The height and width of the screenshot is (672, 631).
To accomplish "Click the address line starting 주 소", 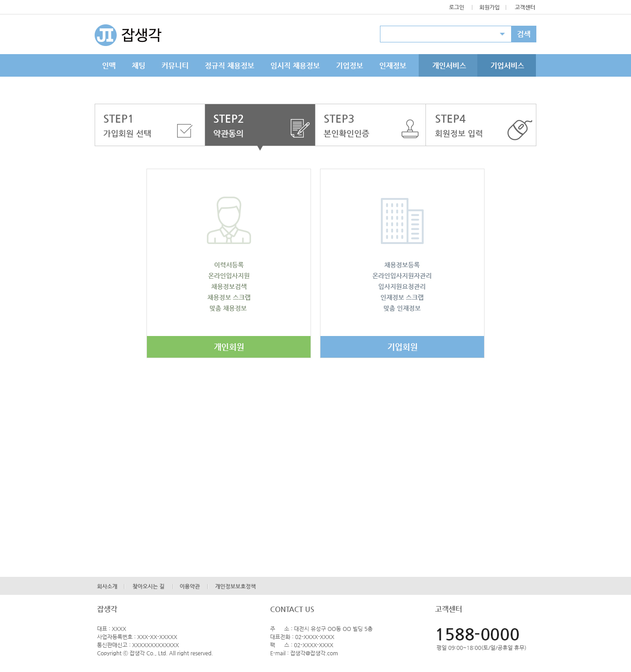I will pyautogui.click(x=321, y=629).
